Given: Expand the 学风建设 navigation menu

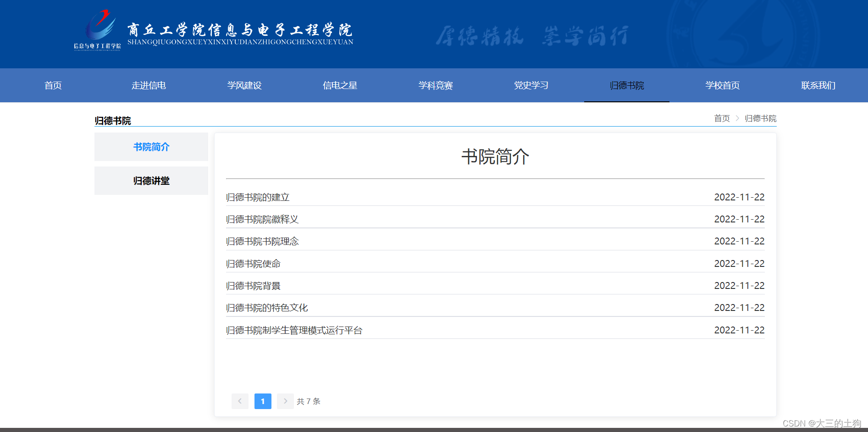Looking at the screenshot, I should coord(244,85).
